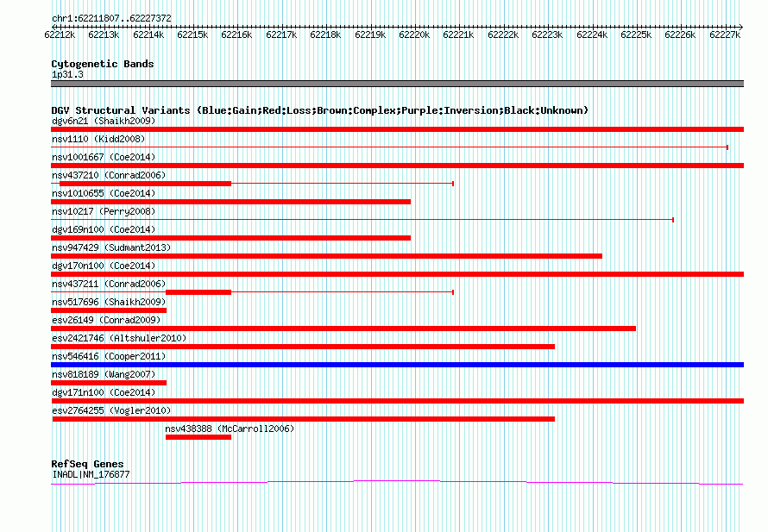Open the nsv1110 (Kidd2008) variant label
The width and height of the screenshot is (768, 532).
[98, 139]
